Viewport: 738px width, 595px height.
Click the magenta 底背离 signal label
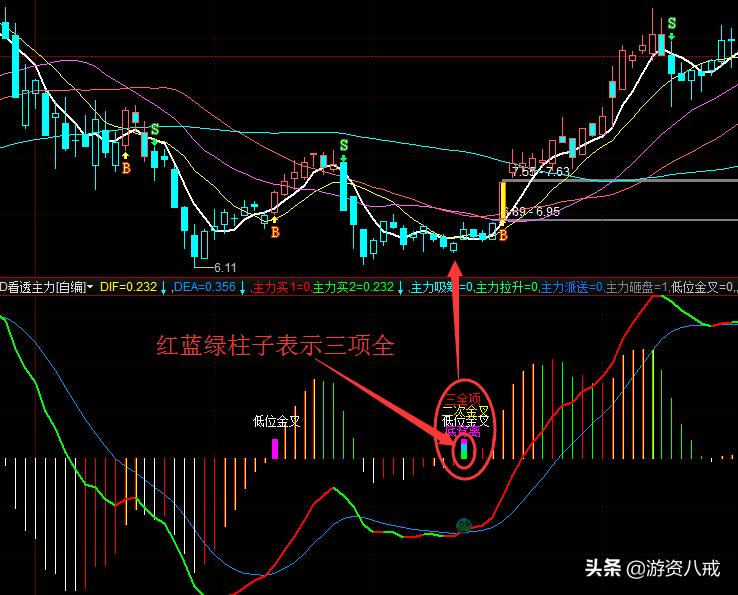[462, 431]
